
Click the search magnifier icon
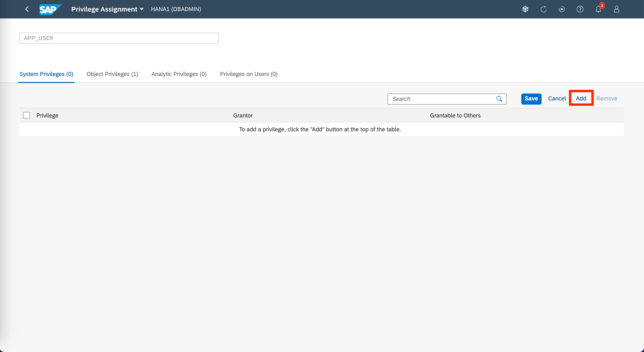pos(499,99)
